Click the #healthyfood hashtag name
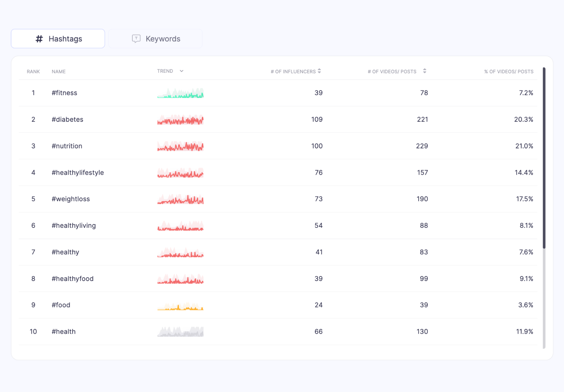This screenshot has height=392, width=564. click(x=73, y=279)
